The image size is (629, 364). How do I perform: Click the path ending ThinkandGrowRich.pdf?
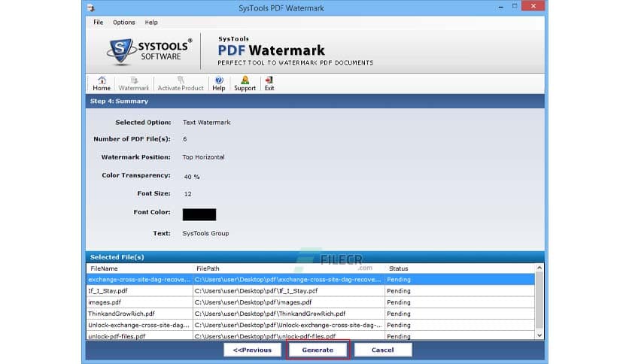click(270, 314)
